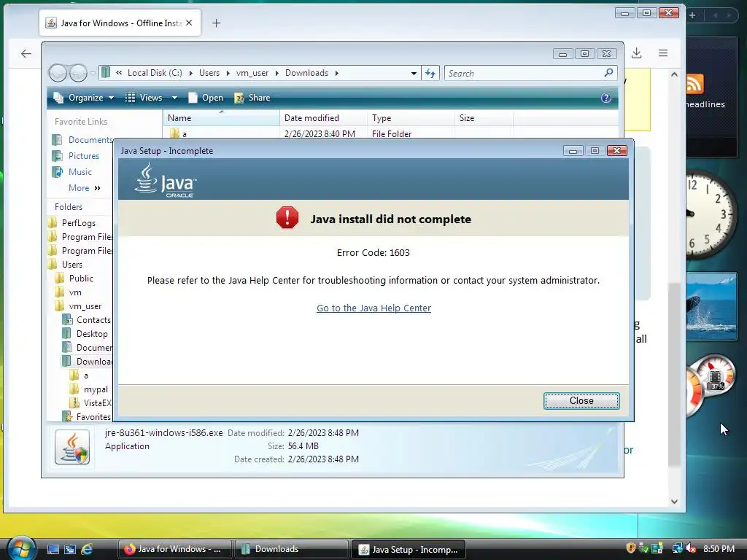Viewport: 747px width, 560px height.
Task: Open Explorer help question mark icon
Action: pyautogui.click(x=605, y=98)
